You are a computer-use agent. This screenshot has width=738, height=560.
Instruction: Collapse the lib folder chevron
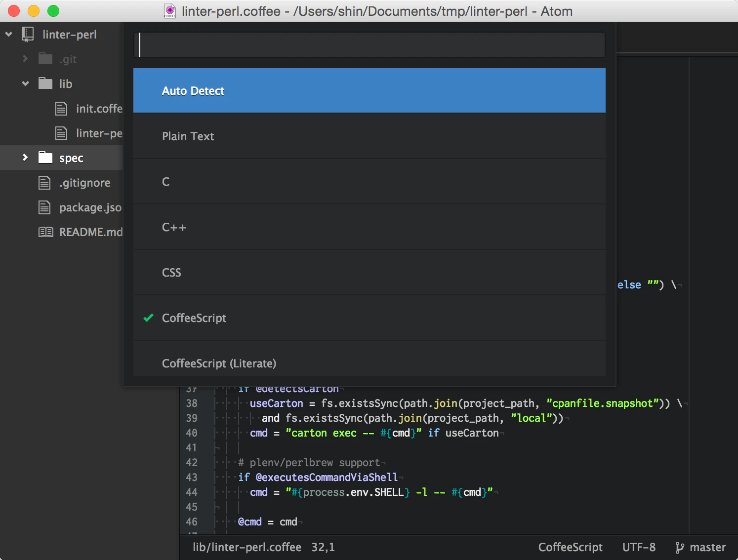pyautogui.click(x=25, y=83)
